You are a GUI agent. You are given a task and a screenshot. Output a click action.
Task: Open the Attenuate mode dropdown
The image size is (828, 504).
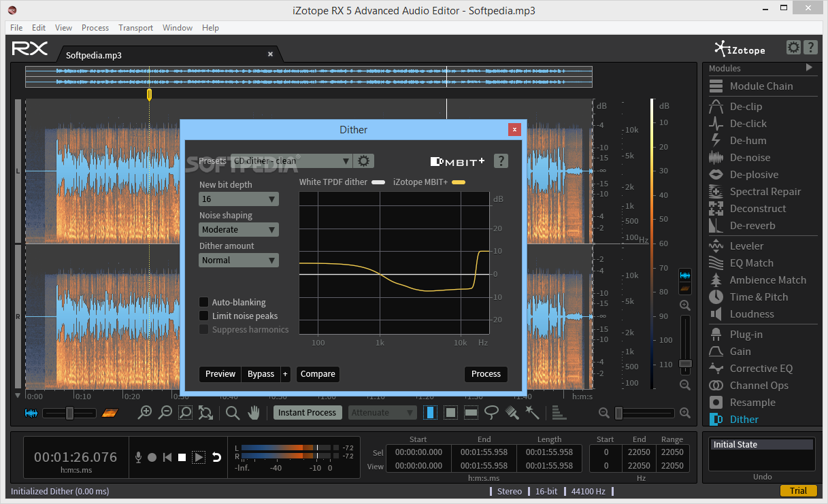[383, 412]
